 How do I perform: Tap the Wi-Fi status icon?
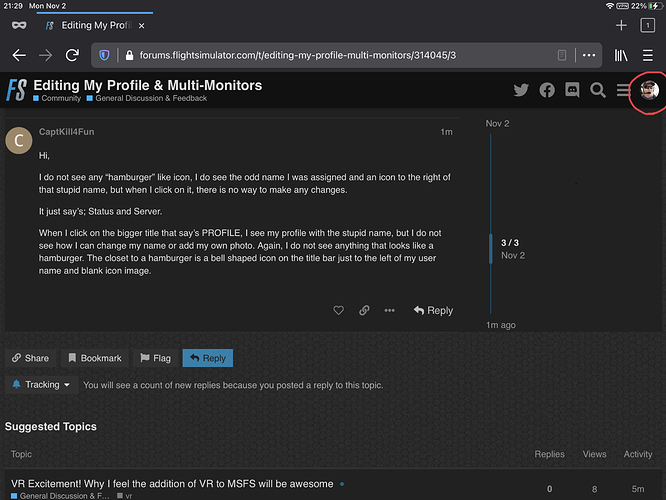pos(610,6)
